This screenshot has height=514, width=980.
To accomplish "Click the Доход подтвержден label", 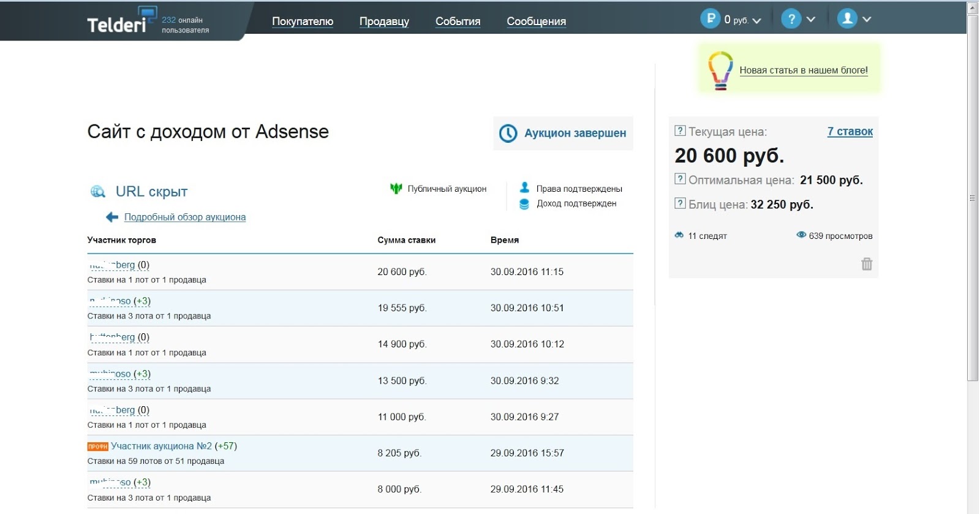I will (x=576, y=203).
